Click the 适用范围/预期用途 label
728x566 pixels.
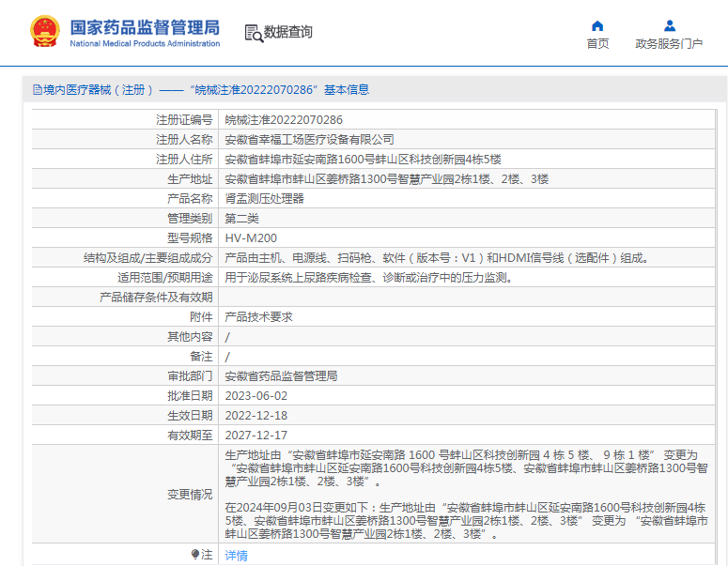164,278
